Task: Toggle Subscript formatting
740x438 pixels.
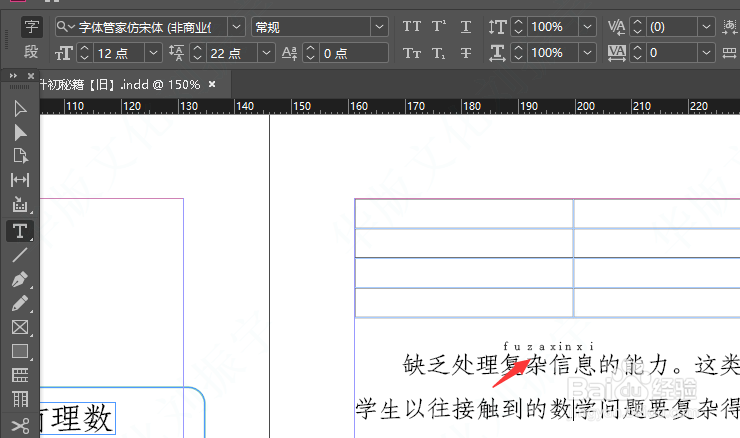Action: (x=438, y=53)
